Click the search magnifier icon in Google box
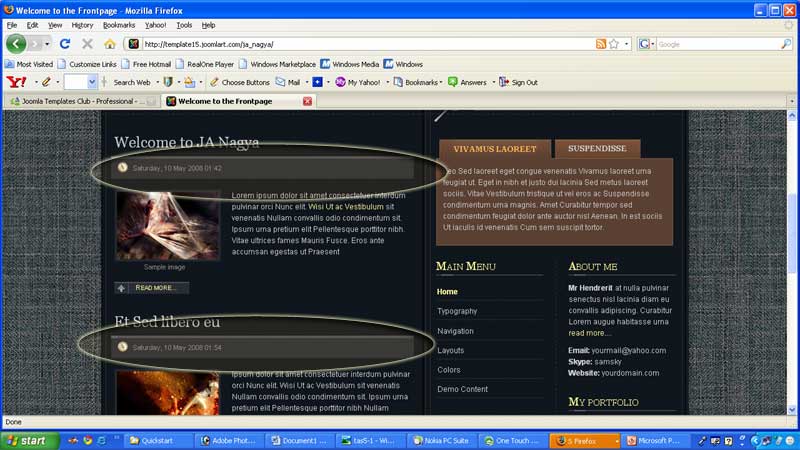Image resolution: width=800 pixels, height=450 pixels. tap(786, 44)
